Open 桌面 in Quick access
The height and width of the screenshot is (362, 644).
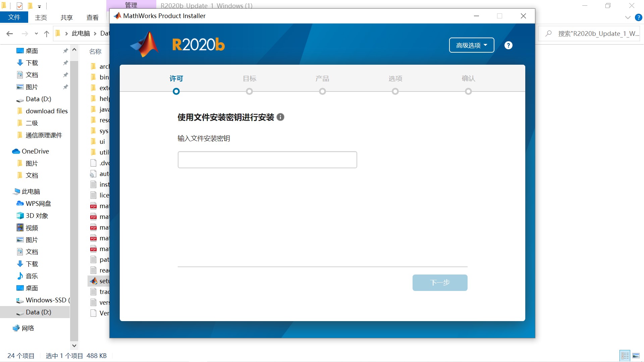[32, 51]
